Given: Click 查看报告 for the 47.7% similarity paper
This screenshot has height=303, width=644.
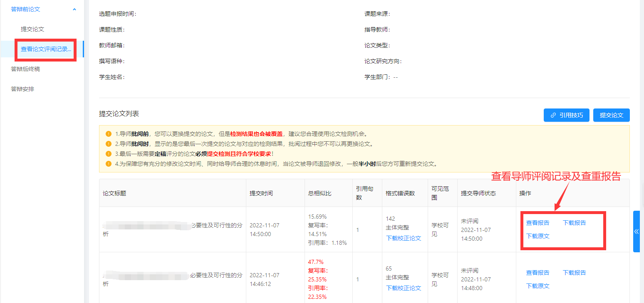Looking at the screenshot, I should tap(537, 273).
